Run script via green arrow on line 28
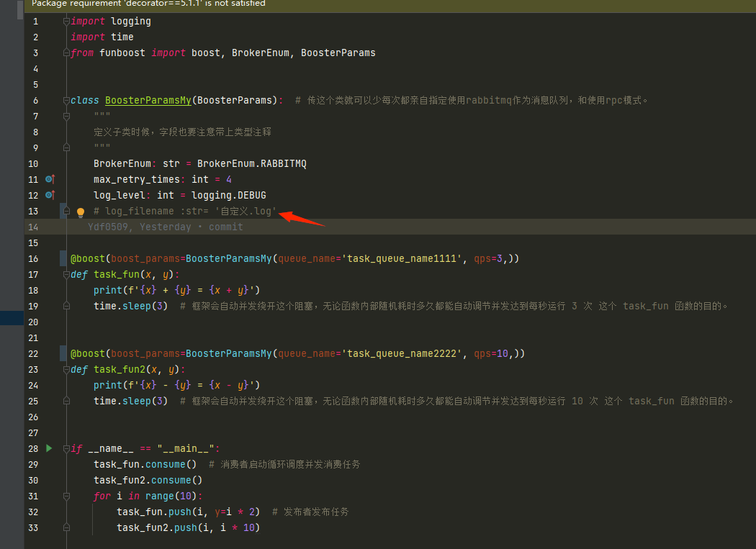The height and width of the screenshot is (549, 756). (x=49, y=448)
